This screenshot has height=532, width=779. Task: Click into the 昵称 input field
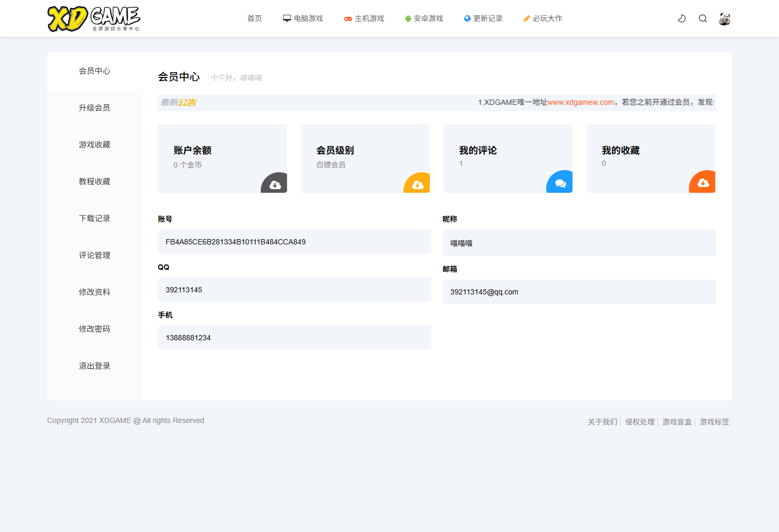coord(579,243)
